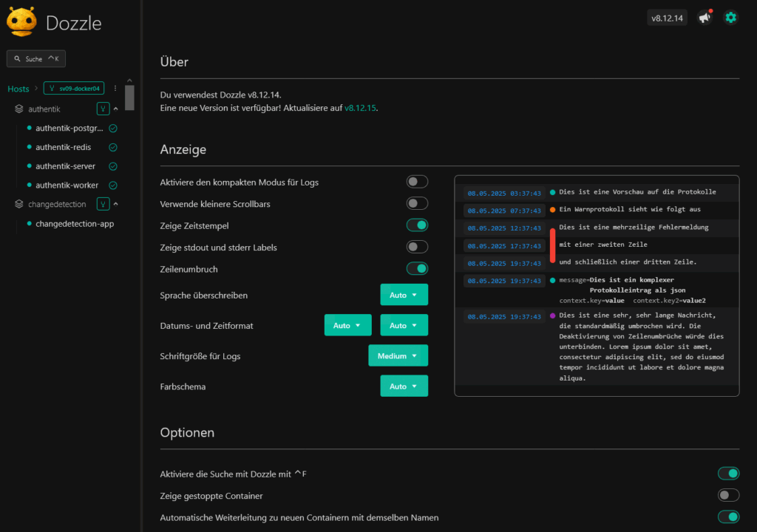Click the Dozzle mascot logo
The width and height of the screenshot is (757, 532).
[21, 21]
